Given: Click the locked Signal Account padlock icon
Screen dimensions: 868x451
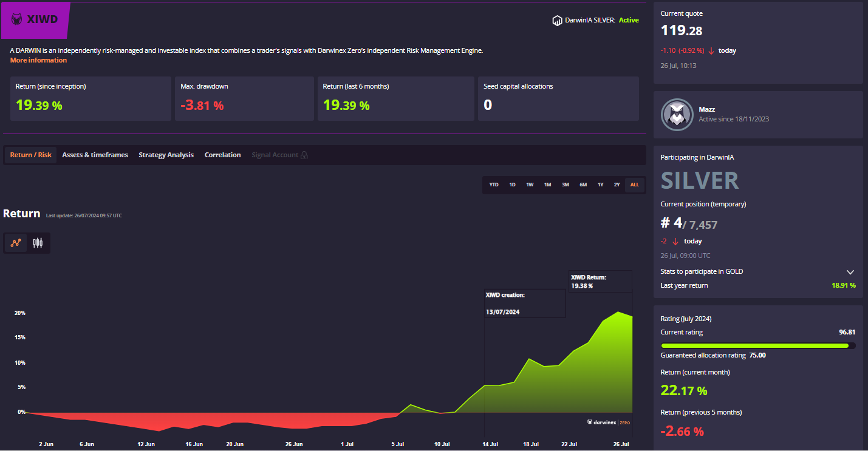Looking at the screenshot, I should (x=304, y=155).
